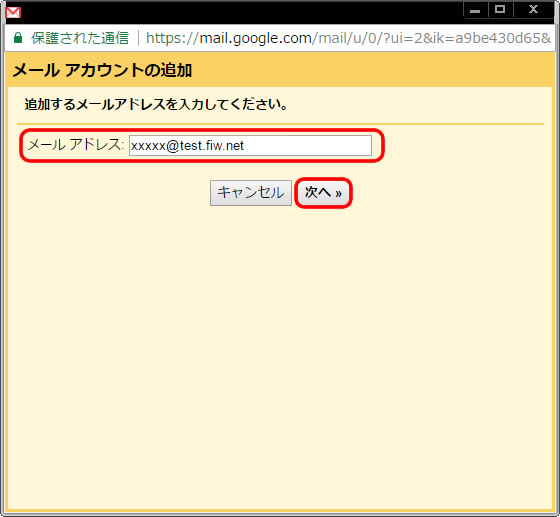Close the mail account popup window
This screenshot has width=560, height=517.
coord(533,10)
